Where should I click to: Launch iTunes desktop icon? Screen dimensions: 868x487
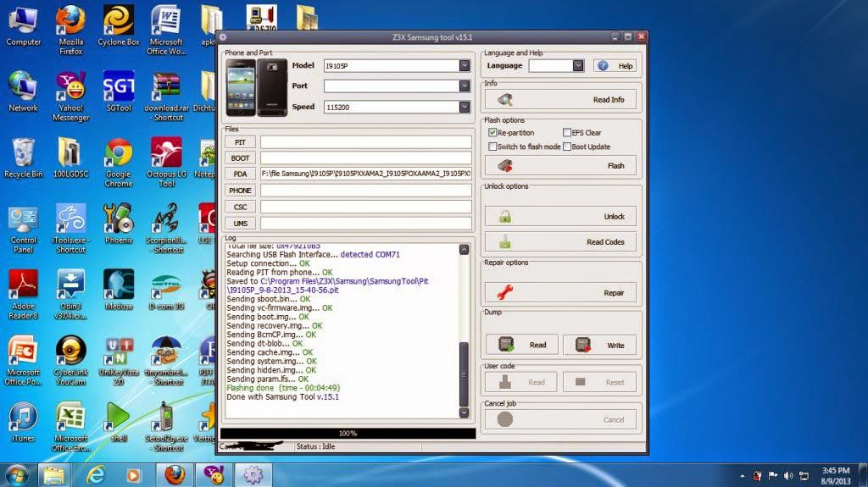(x=23, y=421)
